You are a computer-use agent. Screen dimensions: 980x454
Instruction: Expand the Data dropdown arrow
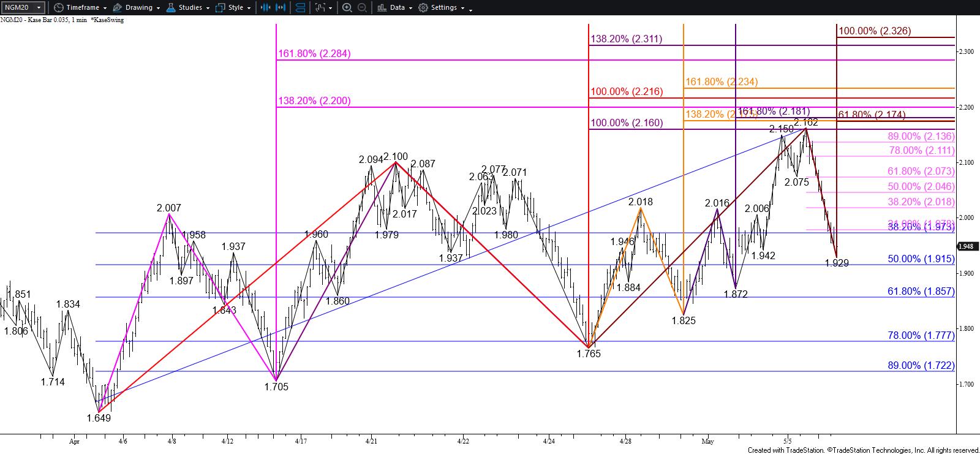click(410, 8)
